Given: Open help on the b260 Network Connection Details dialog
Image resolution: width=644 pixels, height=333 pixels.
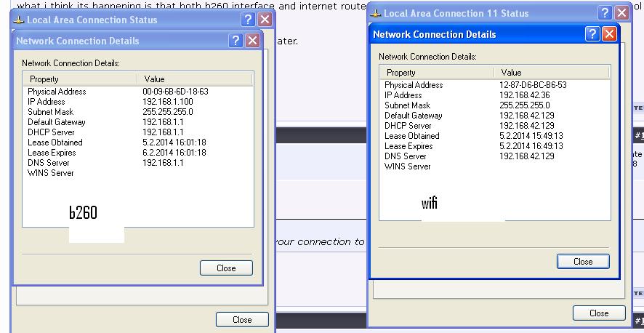Looking at the screenshot, I should [x=236, y=41].
